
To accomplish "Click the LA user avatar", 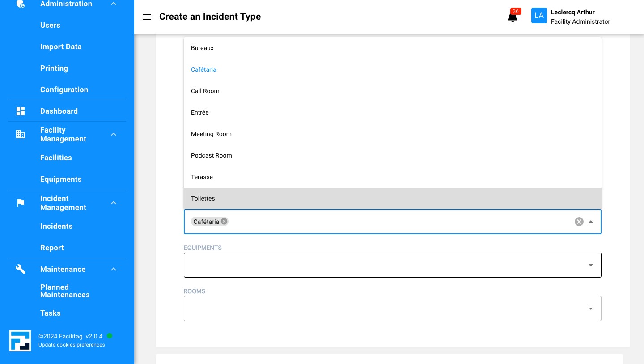I will click(x=539, y=16).
